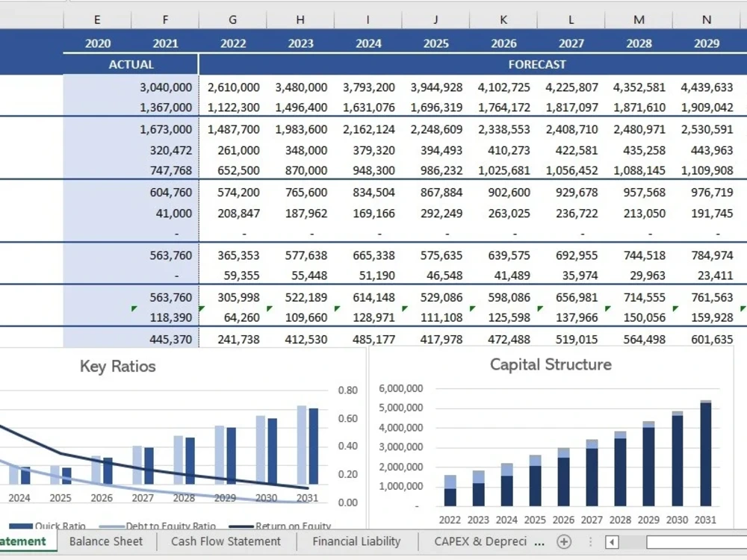Go to CAPEX & Depreci tab
The image size is (747, 560).
click(480, 541)
